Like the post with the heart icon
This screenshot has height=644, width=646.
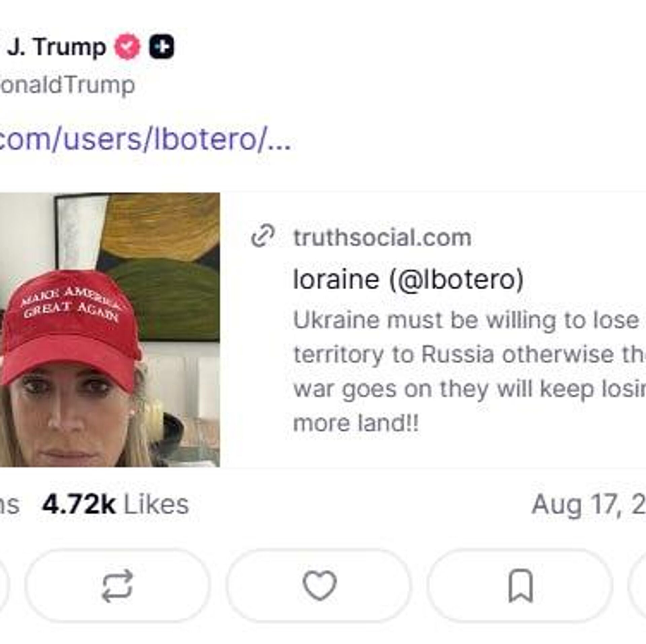tap(319, 585)
